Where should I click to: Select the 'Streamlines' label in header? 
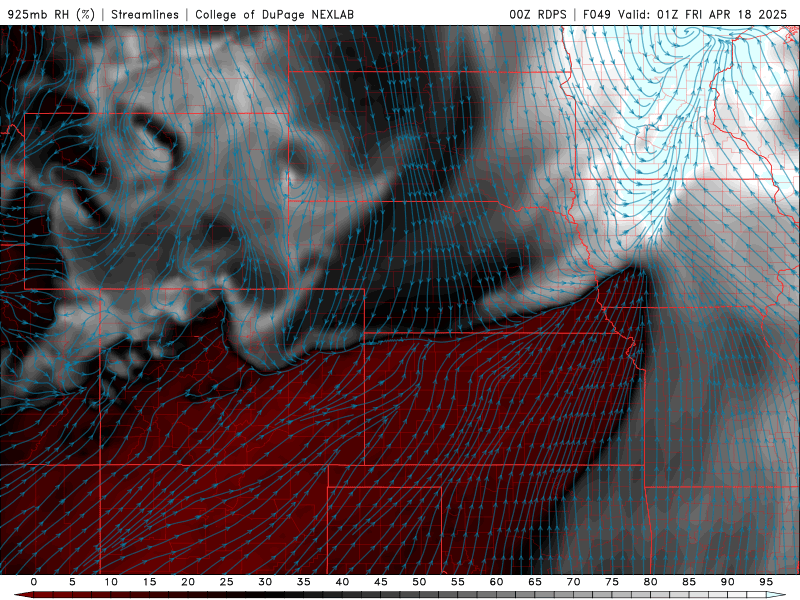(x=145, y=14)
